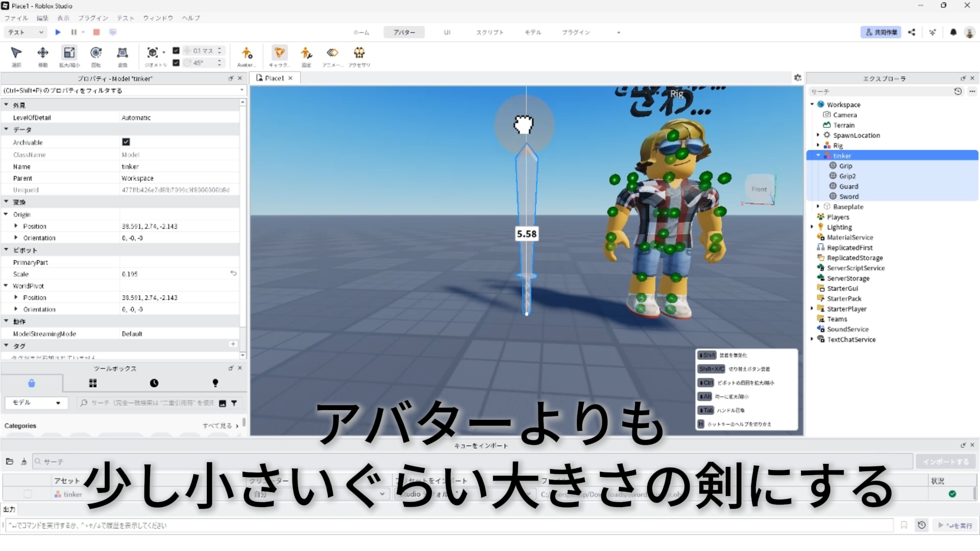Open the プラグイン menu in menu bar
The width and height of the screenshot is (980, 551).
[93, 18]
